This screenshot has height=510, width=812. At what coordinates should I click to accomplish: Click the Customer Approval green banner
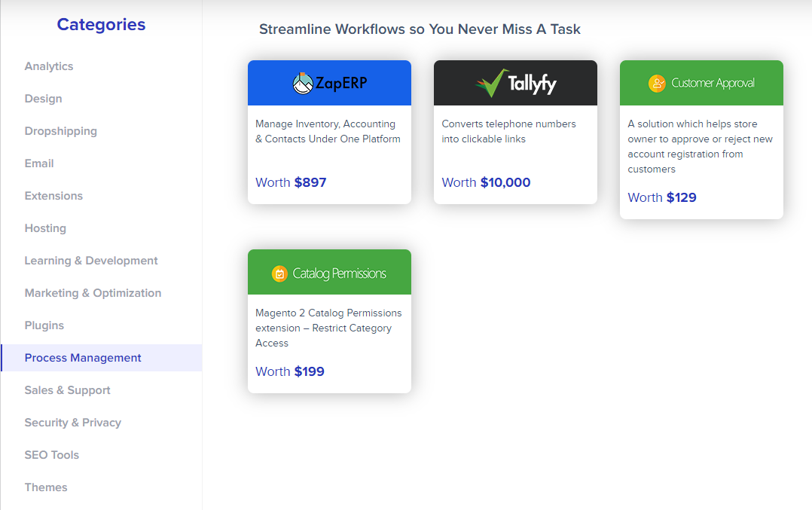(x=701, y=83)
